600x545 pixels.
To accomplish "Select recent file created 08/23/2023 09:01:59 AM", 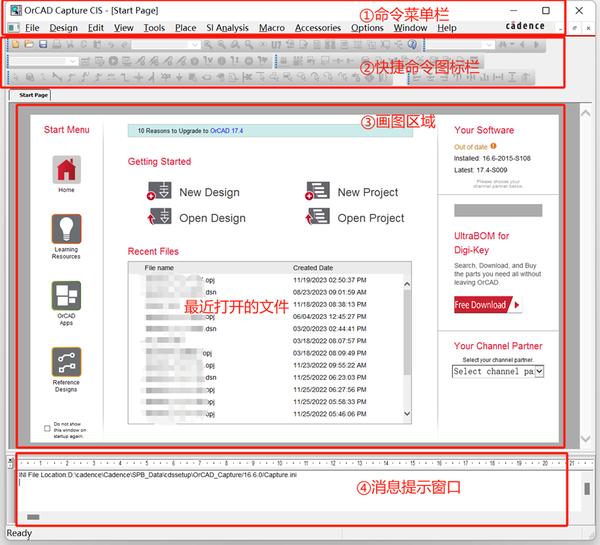I will point(266,292).
